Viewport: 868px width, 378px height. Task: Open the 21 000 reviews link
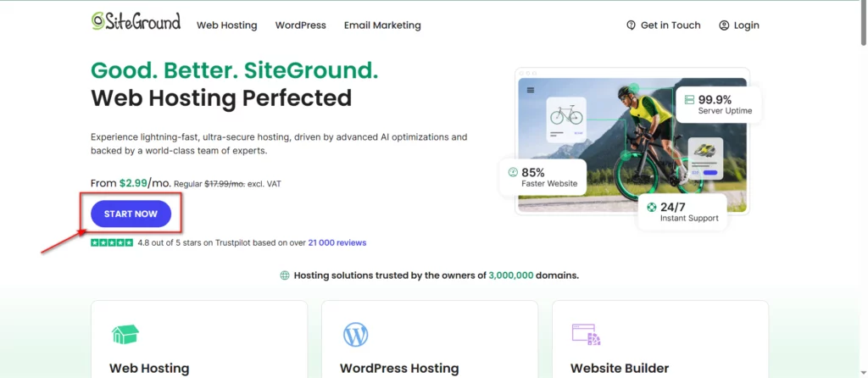pos(337,242)
